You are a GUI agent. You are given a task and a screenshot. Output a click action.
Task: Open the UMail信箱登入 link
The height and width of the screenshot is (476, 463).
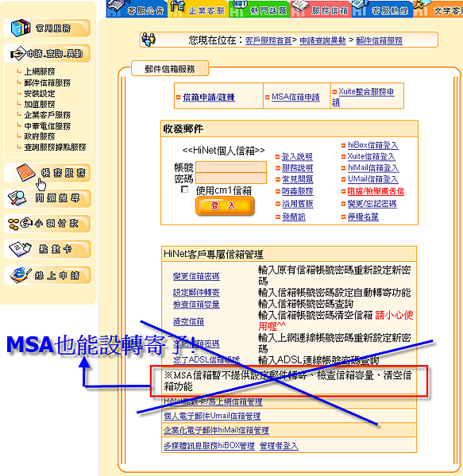372,178
